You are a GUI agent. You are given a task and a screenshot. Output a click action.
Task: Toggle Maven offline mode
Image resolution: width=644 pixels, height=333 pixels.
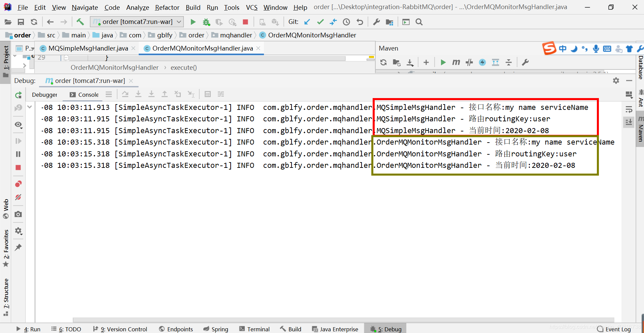[x=469, y=62]
